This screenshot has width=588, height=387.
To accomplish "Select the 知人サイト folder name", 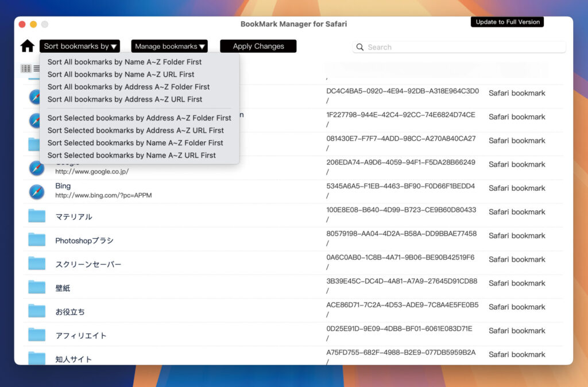I will [x=73, y=359].
